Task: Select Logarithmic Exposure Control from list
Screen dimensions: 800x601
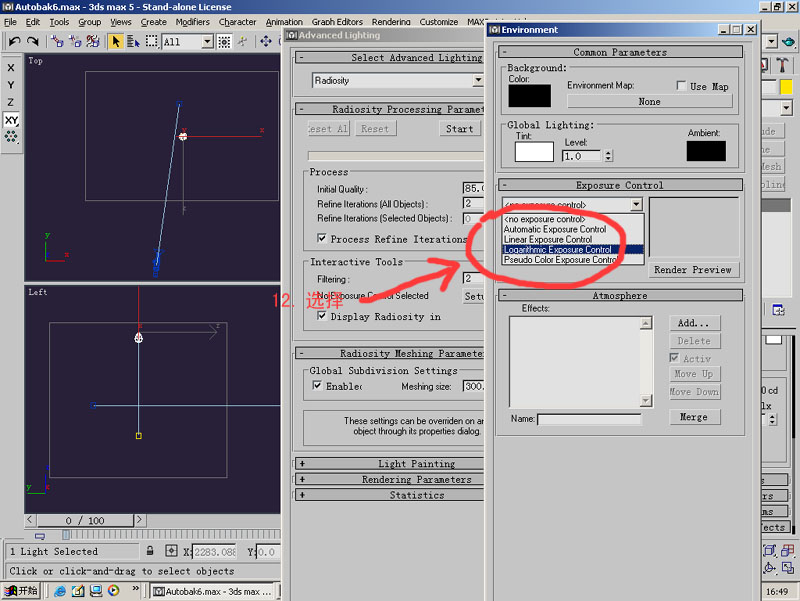Action: point(572,249)
